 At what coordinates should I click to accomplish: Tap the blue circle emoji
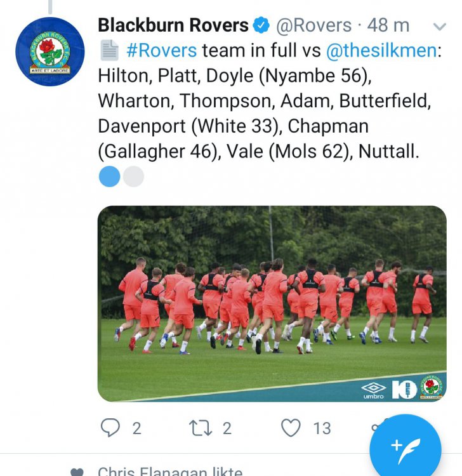[109, 176]
